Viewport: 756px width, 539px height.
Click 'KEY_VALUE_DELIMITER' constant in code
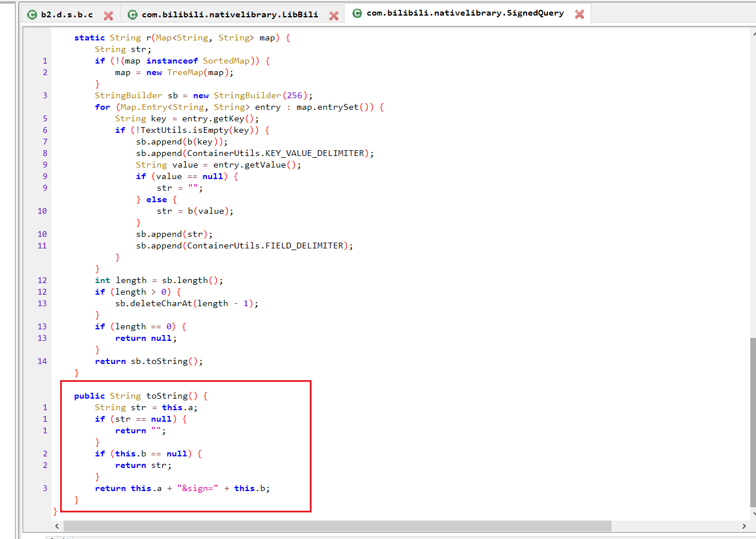pyautogui.click(x=315, y=153)
